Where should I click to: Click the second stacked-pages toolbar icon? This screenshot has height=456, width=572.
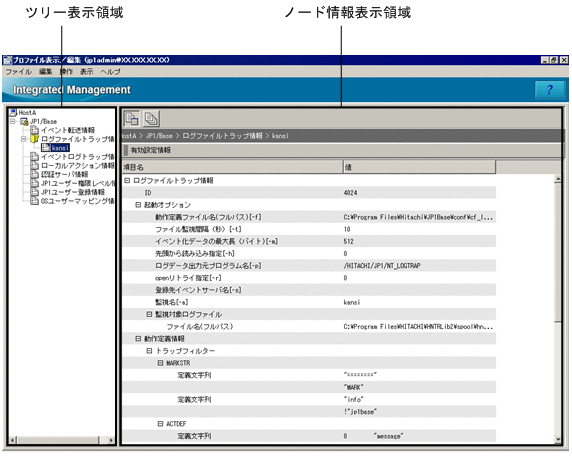[x=151, y=119]
